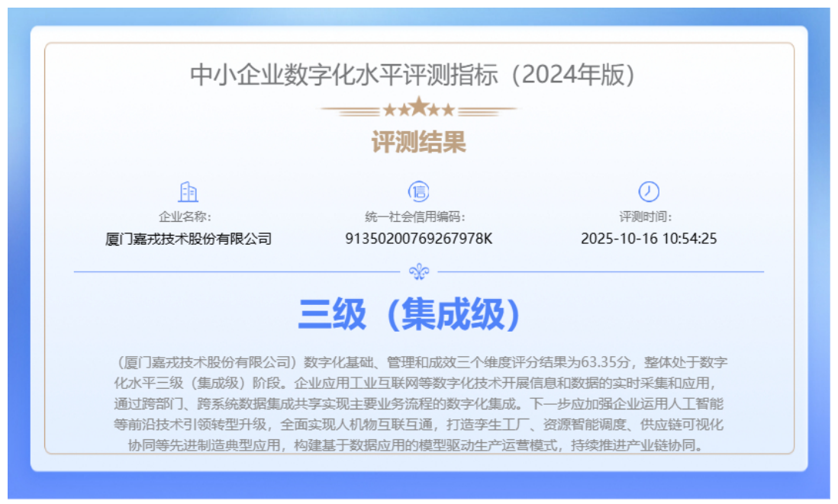Open the 2024年版 indicator title menu

(419, 74)
